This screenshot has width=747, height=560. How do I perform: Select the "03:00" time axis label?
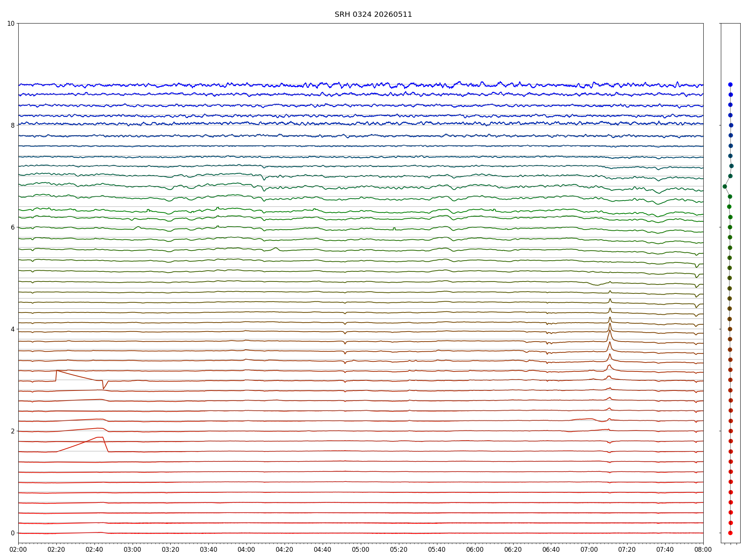(x=133, y=550)
